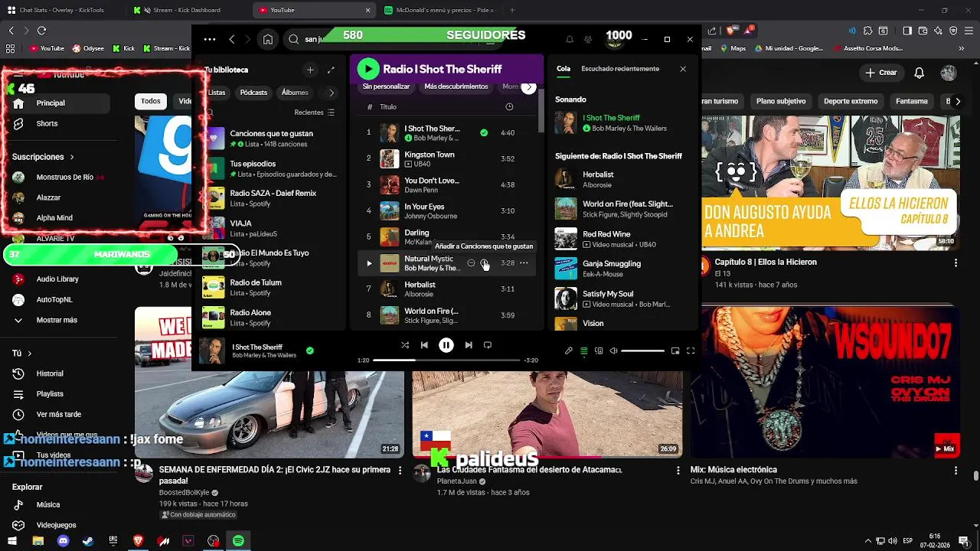Open Windows Start menu

(x=12, y=541)
